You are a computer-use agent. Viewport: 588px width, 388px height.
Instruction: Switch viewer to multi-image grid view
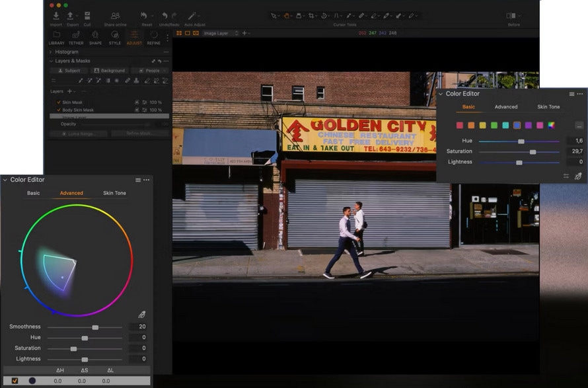[179, 33]
